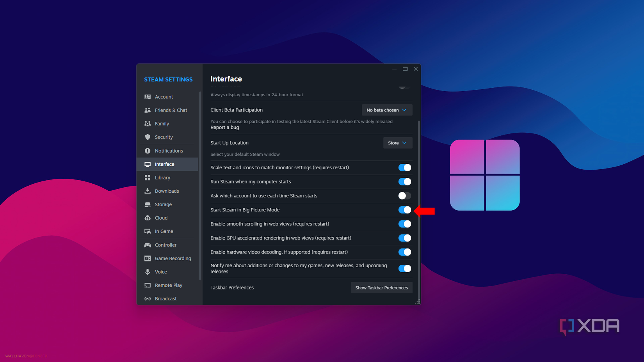Turn off Run Steam when my computer starts
The width and height of the screenshot is (644, 362).
404,181
